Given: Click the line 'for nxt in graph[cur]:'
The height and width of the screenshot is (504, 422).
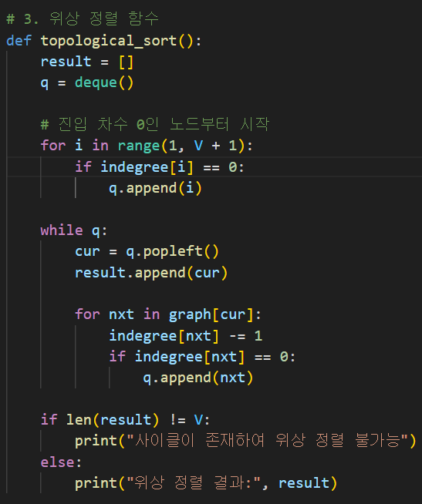Looking at the screenshot, I should (168, 314).
